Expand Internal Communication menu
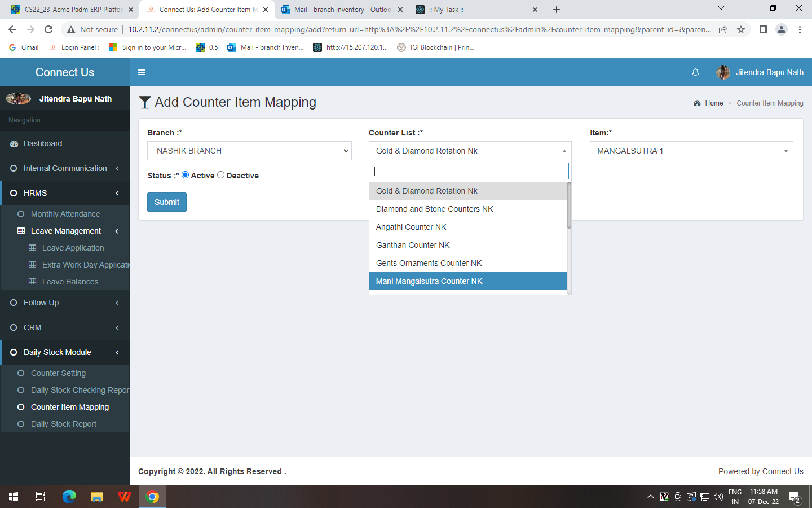This screenshot has height=508, width=812. (x=65, y=168)
